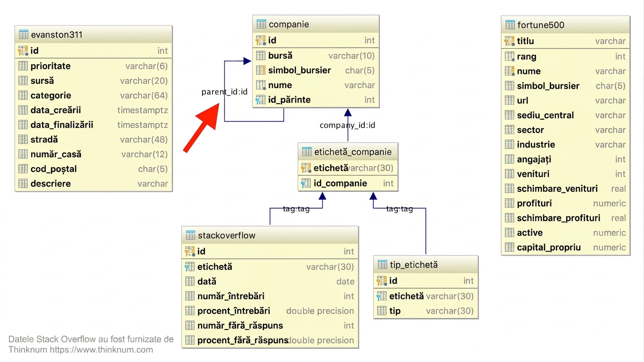The width and height of the screenshot is (644, 362).
Task: Click column icon beside tip column
Action: pyautogui.click(x=382, y=311)
